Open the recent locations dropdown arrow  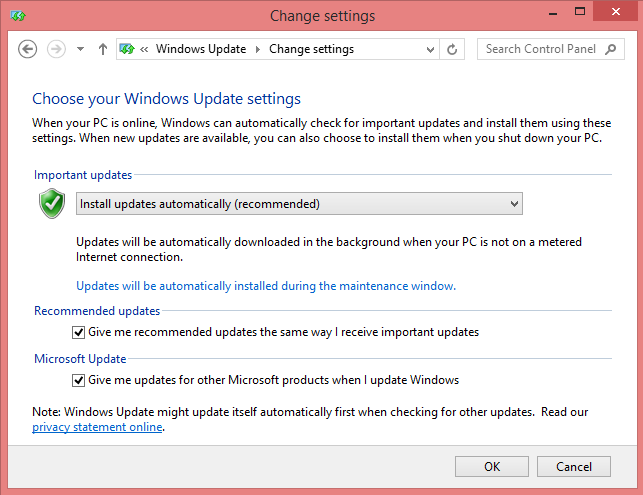click(x=80, y=49)
